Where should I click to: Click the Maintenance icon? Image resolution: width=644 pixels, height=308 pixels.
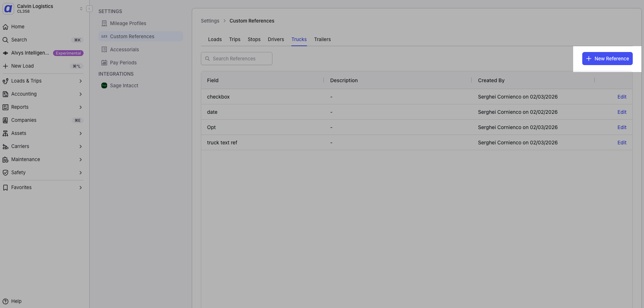[5, 160]
